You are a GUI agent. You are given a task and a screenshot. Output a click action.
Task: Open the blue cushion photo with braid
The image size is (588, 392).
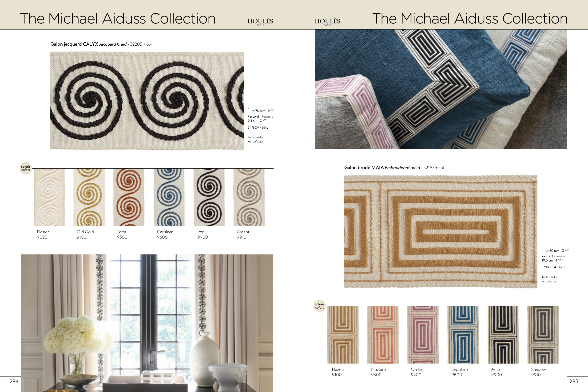(x=441, y=89)
